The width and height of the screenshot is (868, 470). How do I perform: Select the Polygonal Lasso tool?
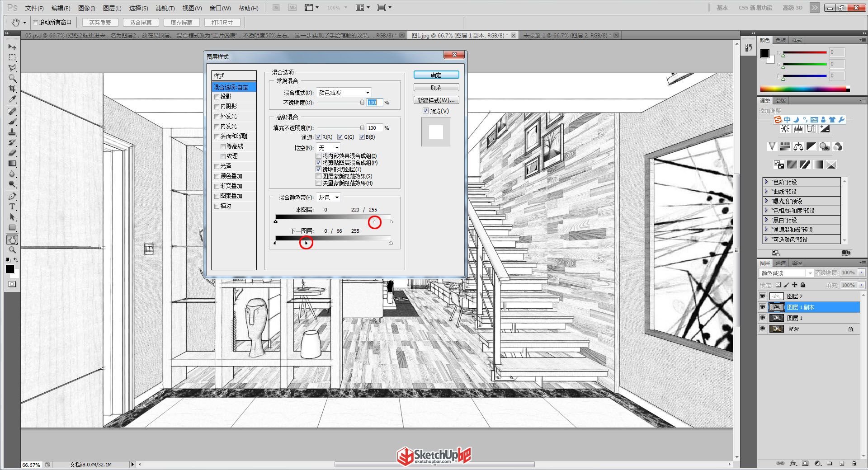coord(12,68)
